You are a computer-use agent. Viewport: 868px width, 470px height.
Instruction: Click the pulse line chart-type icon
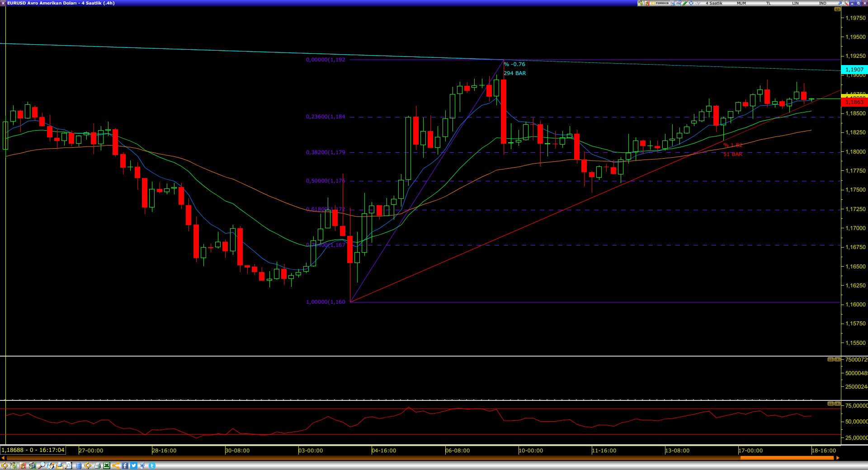[x=697, y=3]
